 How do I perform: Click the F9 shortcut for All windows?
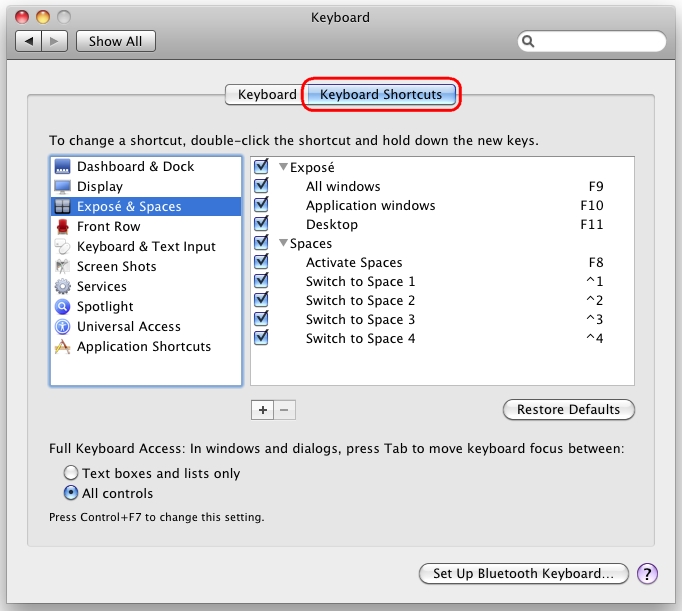596,187
